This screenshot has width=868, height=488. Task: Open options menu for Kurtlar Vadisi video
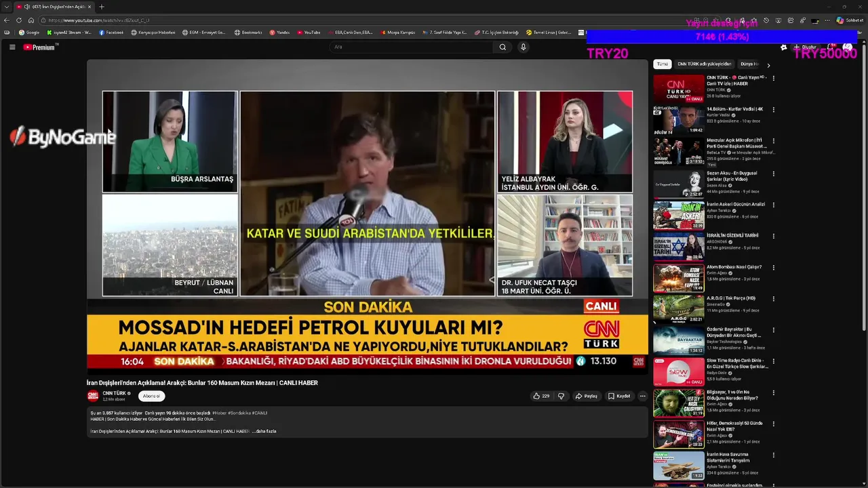(x=773, y=110)
